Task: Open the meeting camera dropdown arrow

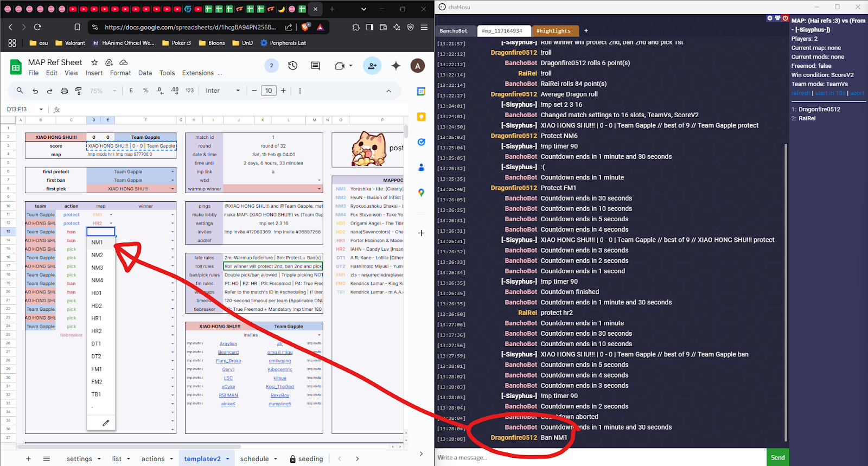Action: pos(350,66)
